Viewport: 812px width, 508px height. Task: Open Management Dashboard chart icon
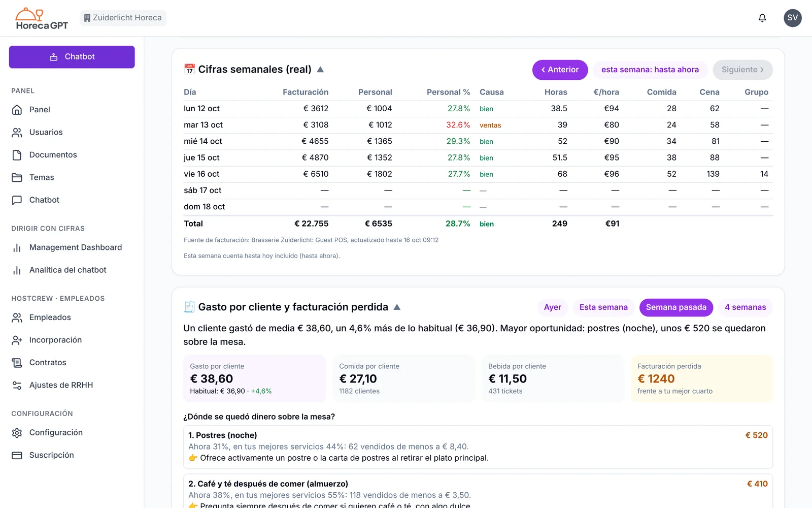click(17, 247)
